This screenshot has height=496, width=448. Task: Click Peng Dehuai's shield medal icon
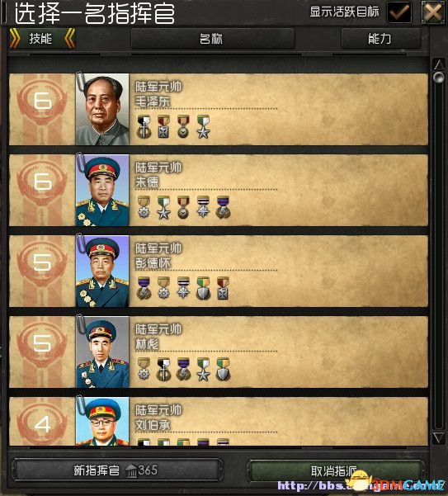(x=203, y=288)
